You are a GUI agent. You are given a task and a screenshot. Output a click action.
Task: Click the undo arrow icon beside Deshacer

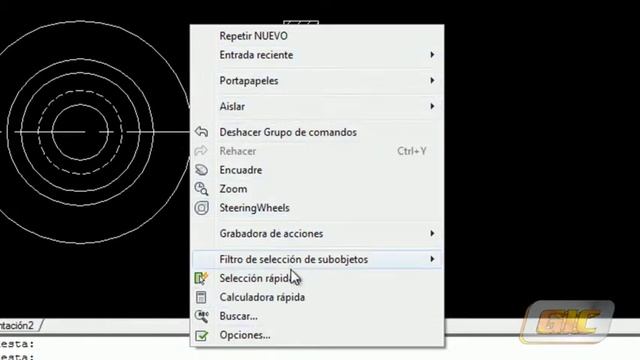(201, 132)
